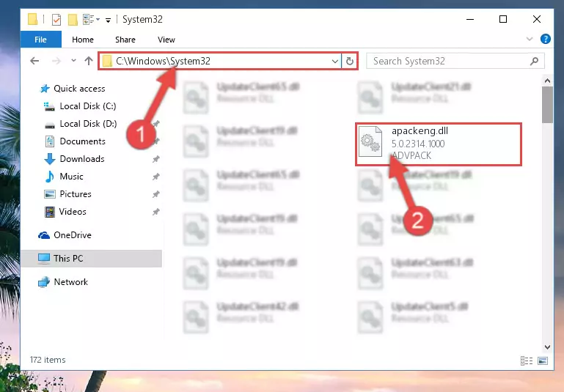Expand the ribbon with the chevron
The width and height of the screenshot is (564, 392).
pyautogui.click(x=530, y=39)
